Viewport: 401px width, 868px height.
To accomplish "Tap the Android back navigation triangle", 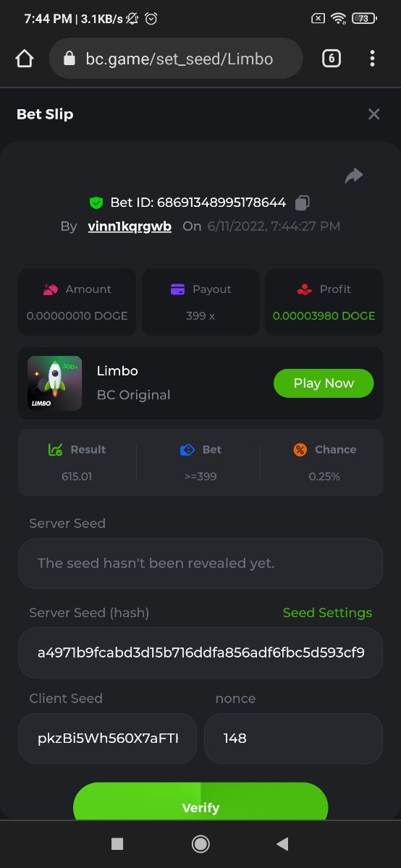I will click(283, 843).
